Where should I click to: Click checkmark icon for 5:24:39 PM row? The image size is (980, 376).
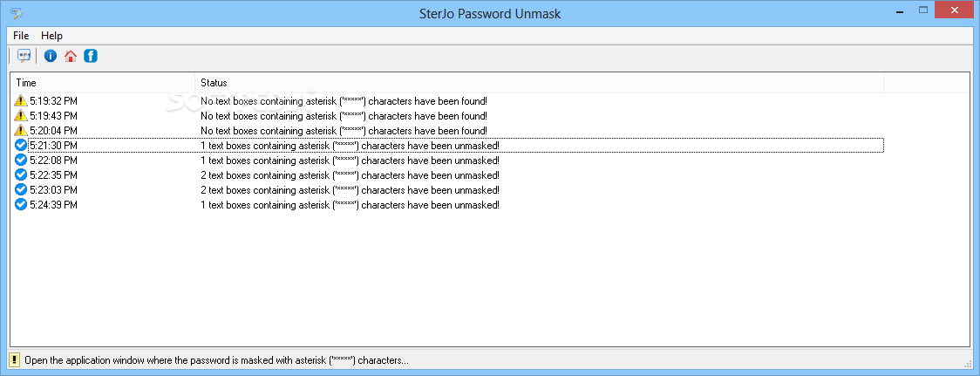[x=21, y=205]
